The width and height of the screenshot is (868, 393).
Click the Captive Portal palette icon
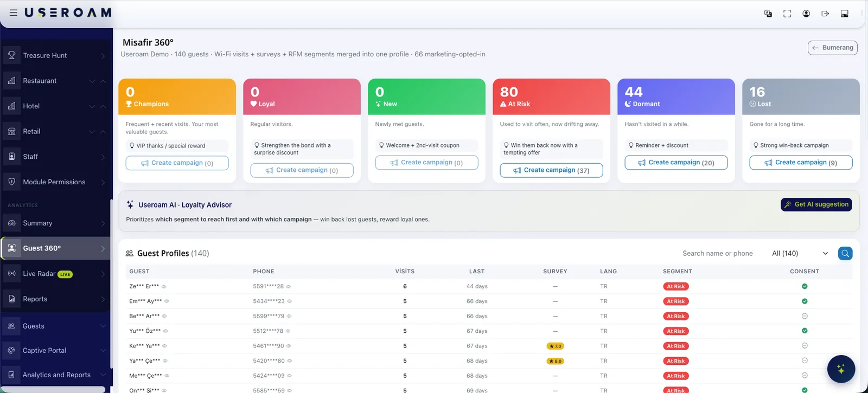[11, 350]
